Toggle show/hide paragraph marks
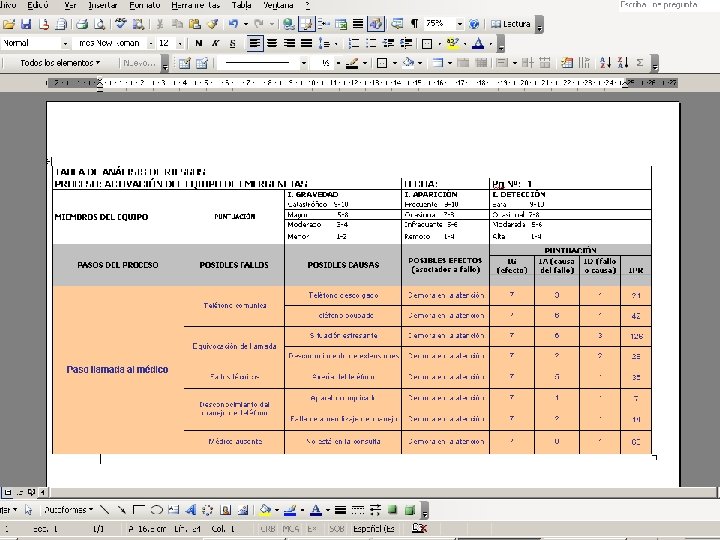Screen dimensions: 720x540 [x=414, y=24]
